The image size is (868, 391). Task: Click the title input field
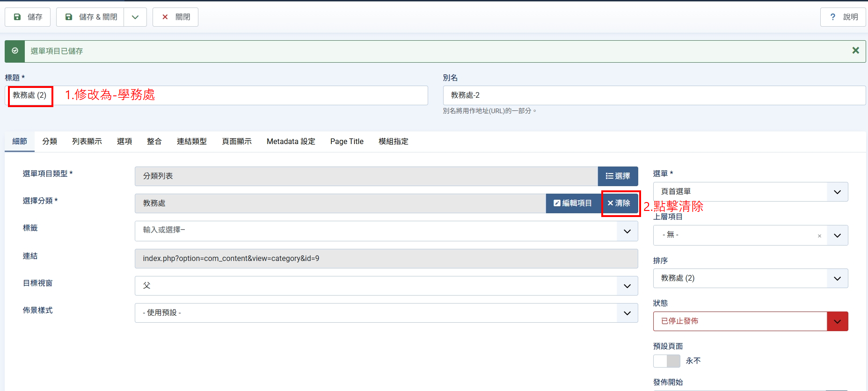click(234, 95)
